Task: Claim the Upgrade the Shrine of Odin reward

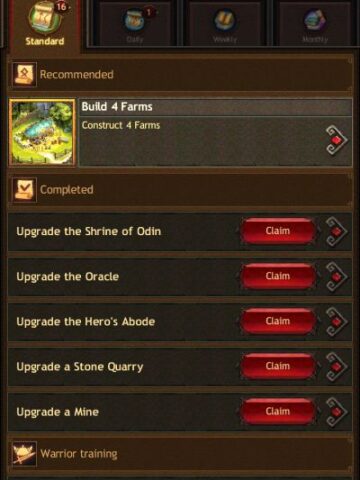Action: coord(278,231)
